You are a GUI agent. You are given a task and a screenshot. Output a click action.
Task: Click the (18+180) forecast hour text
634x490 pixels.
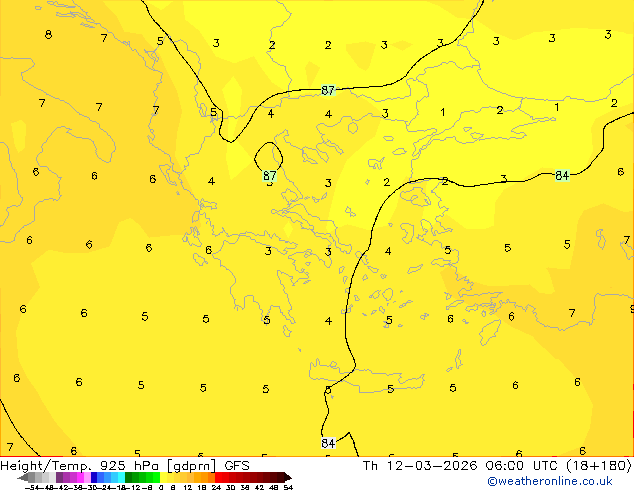[598, 466]
